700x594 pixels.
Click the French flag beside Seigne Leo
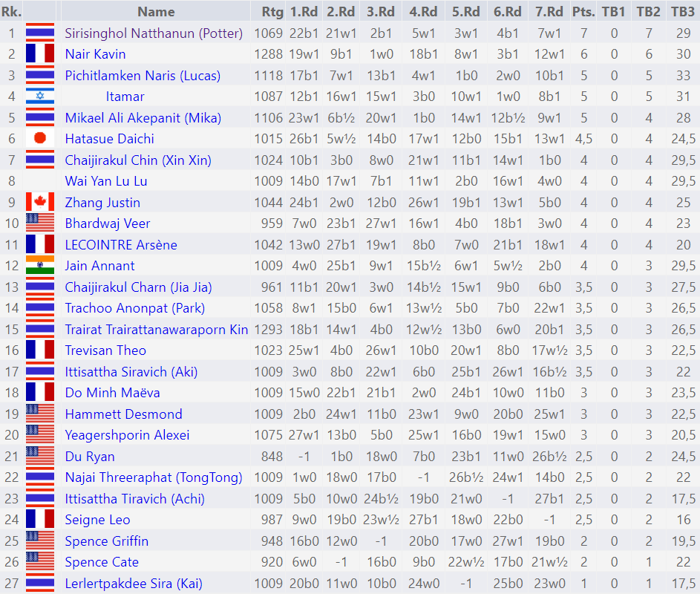tap(40, 520)
